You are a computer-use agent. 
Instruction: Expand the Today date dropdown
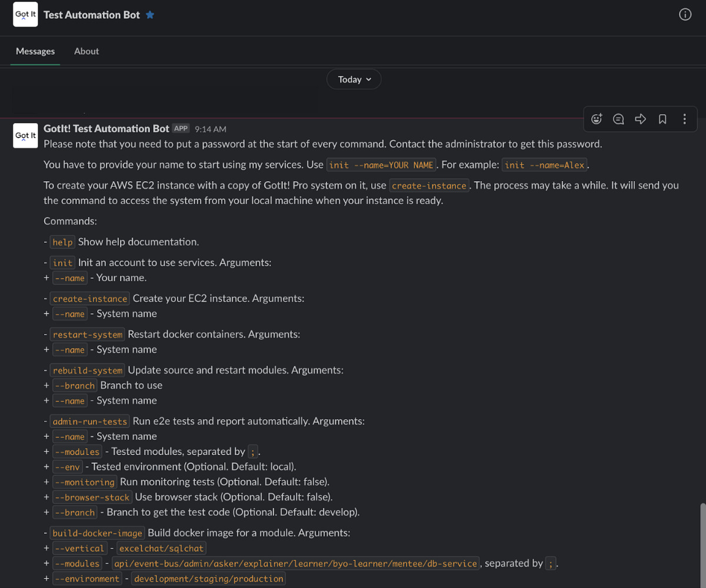pyautogui.click(x=354, y=79)
